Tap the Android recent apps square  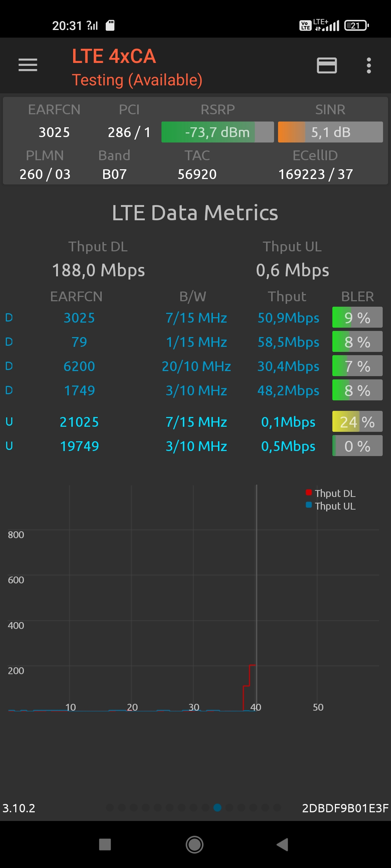[x=105, y=844]
